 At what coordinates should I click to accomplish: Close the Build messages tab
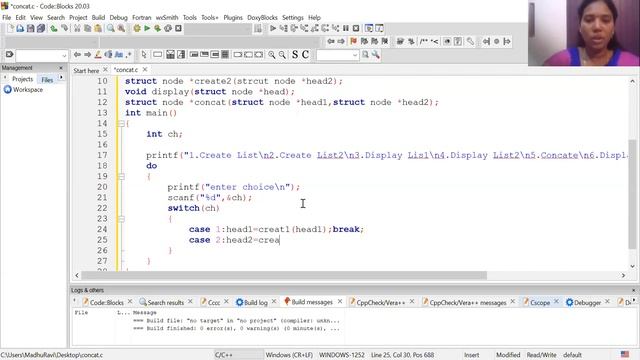click(340, 302)
